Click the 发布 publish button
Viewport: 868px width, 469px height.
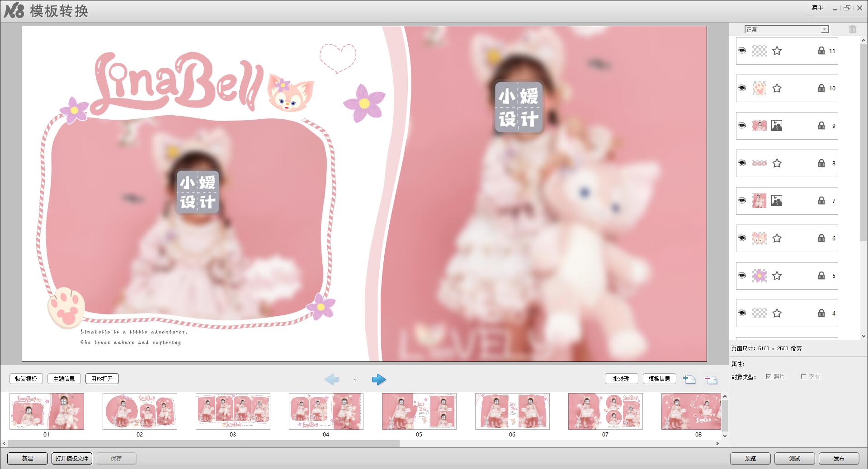pyautogui.click(x=839, y=458)
